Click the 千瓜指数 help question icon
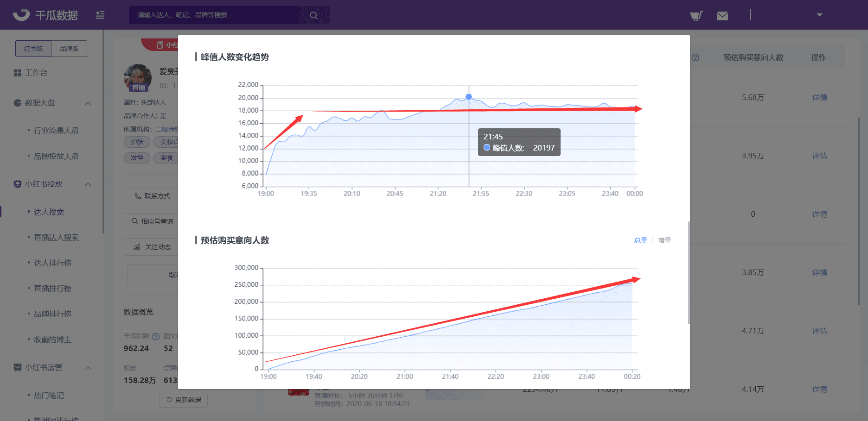The height and width of the screenshot is (421, 868). 156,337
